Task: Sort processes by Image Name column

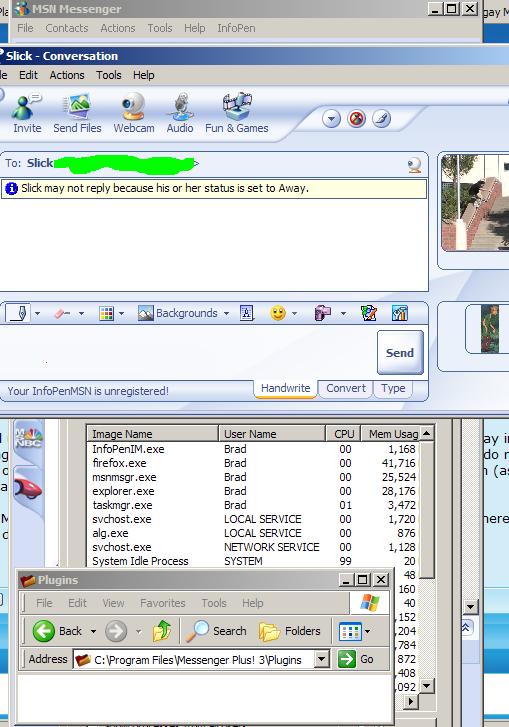Action: (x=153, y=434)
